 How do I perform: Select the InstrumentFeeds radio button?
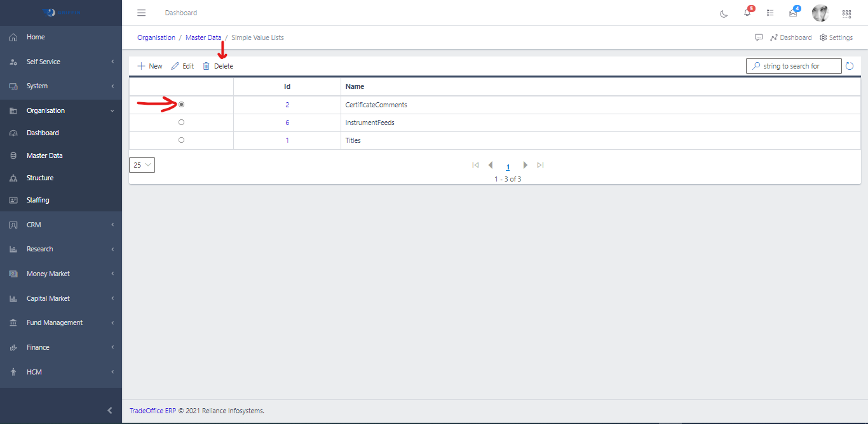click(x=182, y=122)
